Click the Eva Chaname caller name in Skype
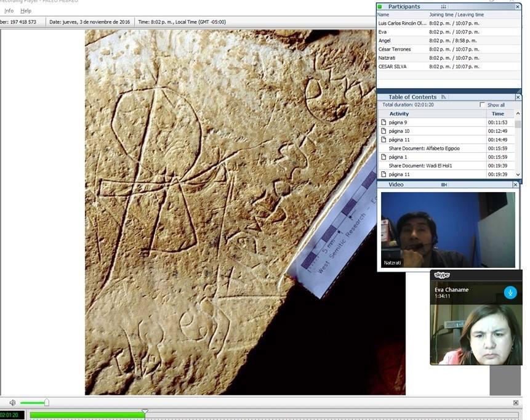 click(x=452, y=290)
